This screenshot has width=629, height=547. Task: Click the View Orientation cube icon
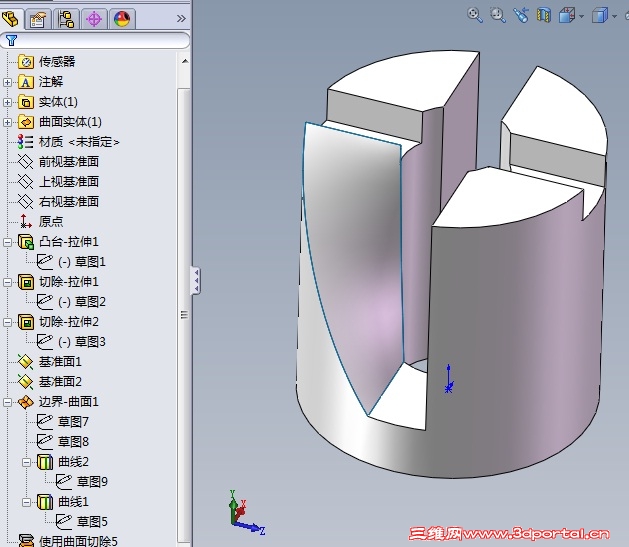pos(567,16)
